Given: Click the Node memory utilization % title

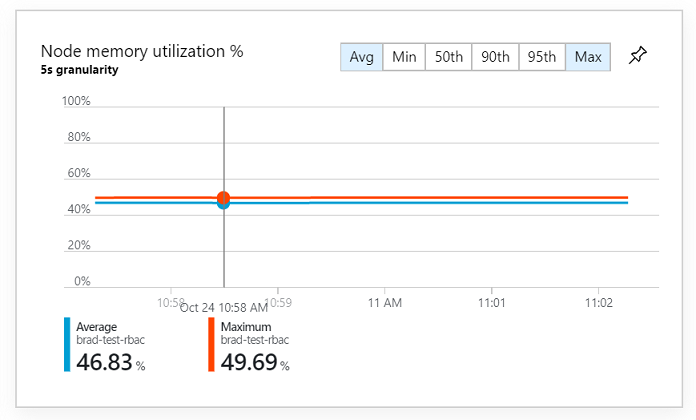Looking at the screenshot, I should 142,51.
